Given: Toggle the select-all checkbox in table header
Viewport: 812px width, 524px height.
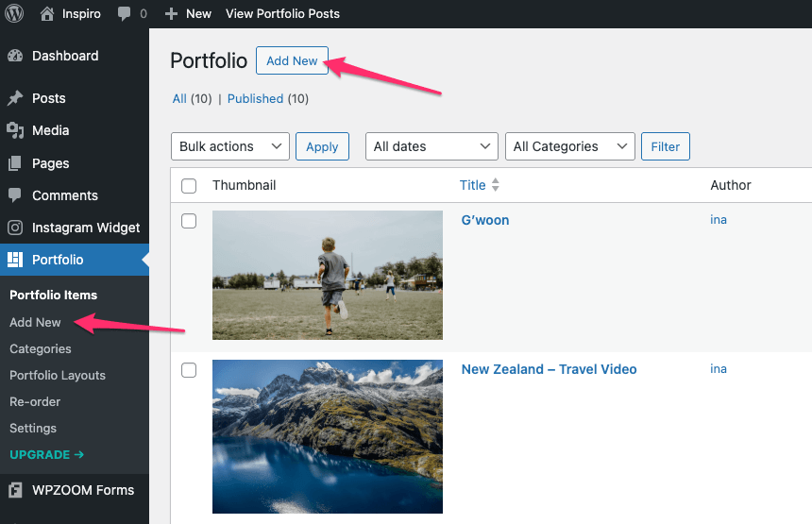Looking at the screenshot, I should 189,186.
